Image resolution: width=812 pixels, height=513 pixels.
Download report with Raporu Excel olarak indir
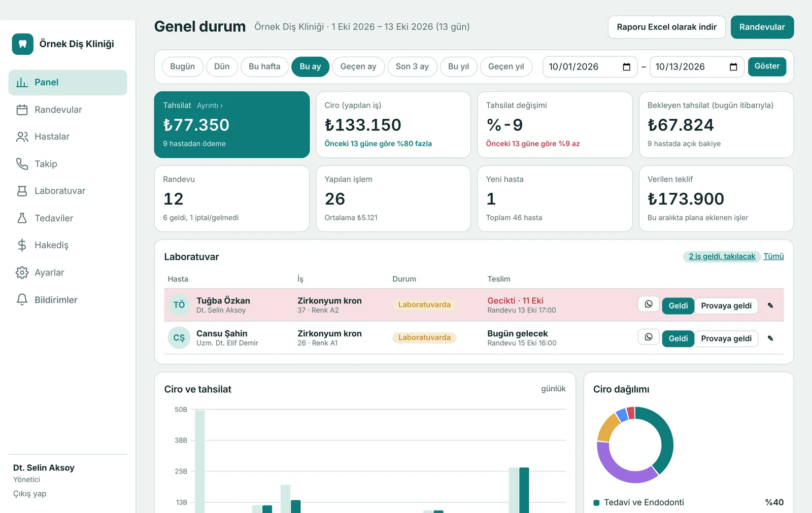tap(667, 27)
